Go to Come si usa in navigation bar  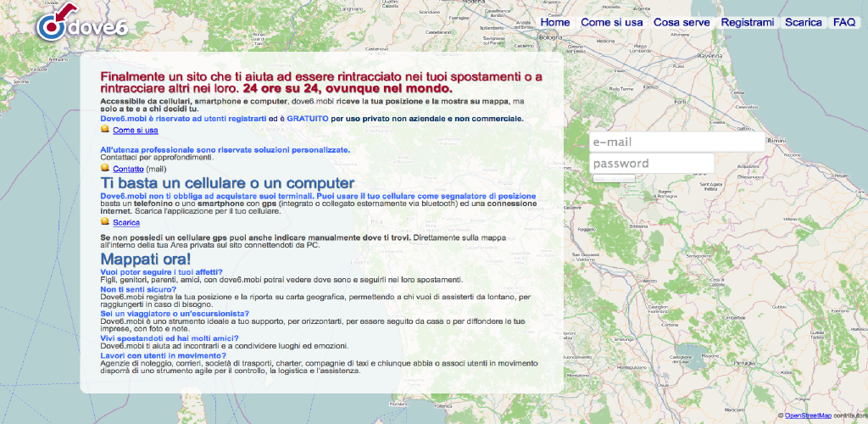(x=612, y=22)
